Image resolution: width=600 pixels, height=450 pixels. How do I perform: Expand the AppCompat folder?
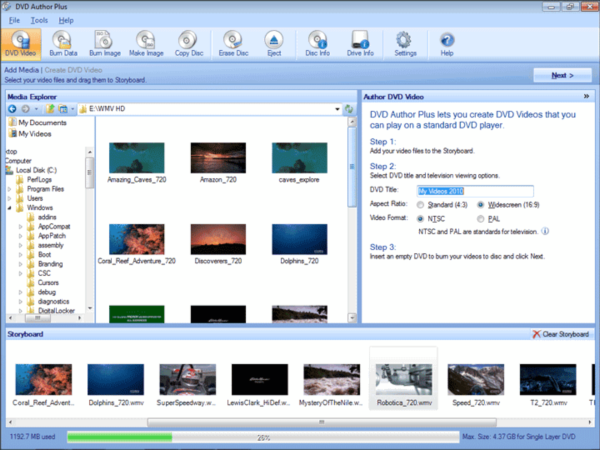click(x=21, y=227)
